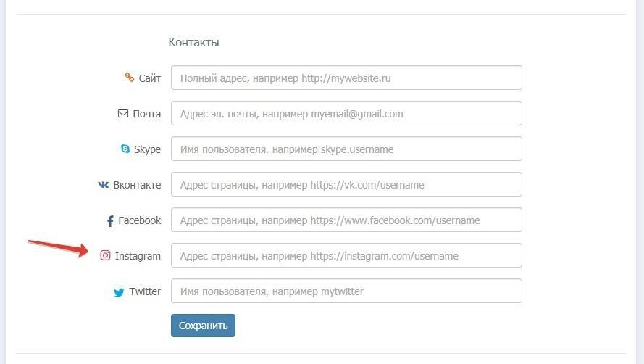
Task: Click the Twitter bird icon
Action: tap(119, 292)
